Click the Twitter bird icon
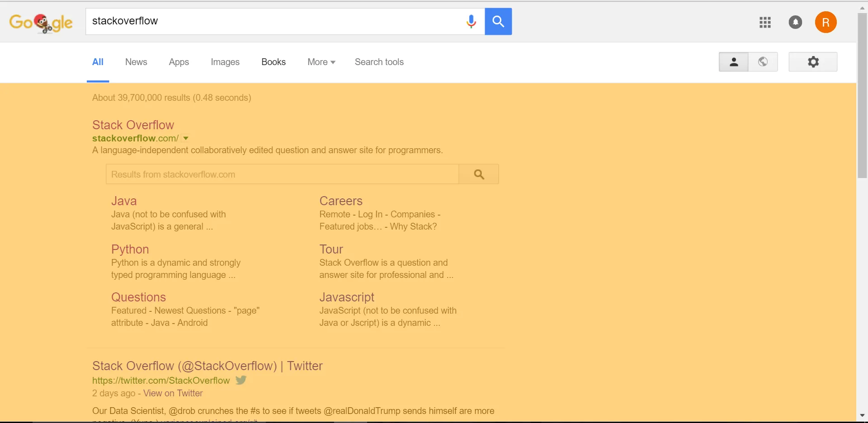The height and width of the screenshot is (423, 868). (x=241, y=380)
